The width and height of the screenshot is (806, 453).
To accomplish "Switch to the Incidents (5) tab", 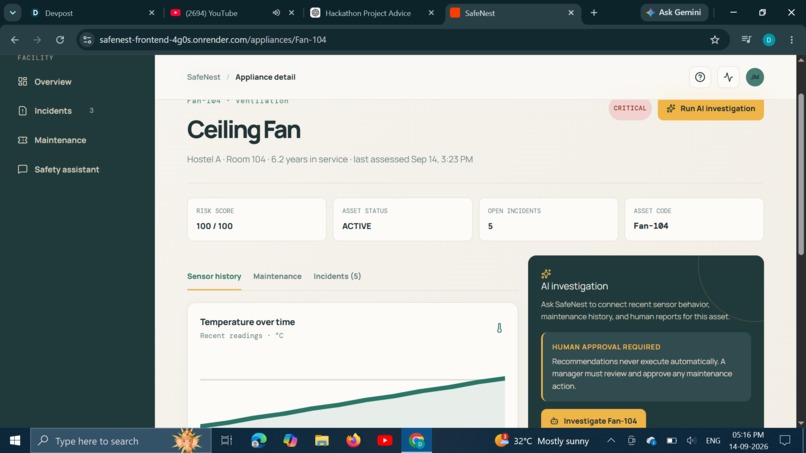I will pyautogui.click(x=337, y=277).
